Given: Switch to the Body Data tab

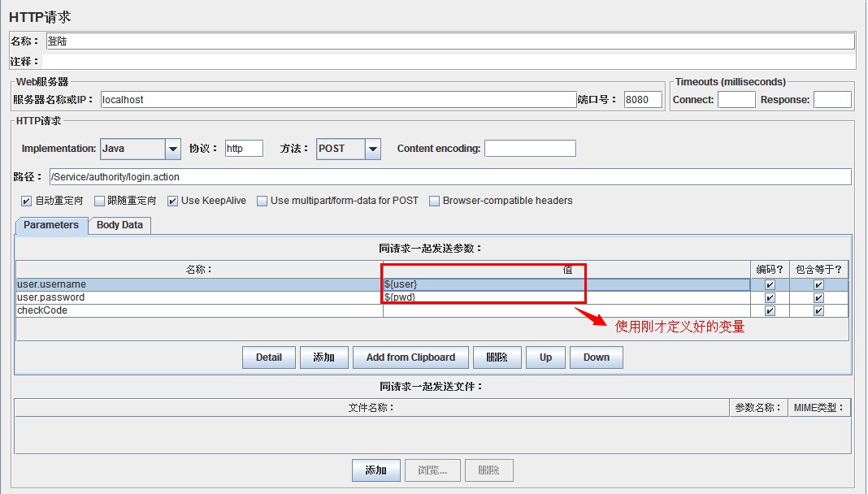Looking at the screenshot, I should (x=119, y=225).
